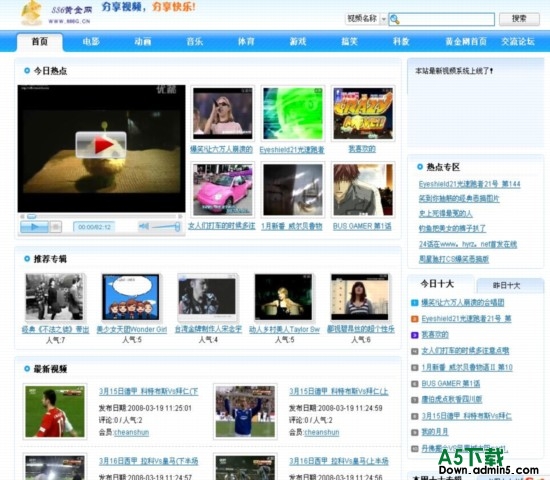
Task: Click the big red play overlay on video
Action: click(101, 145)
